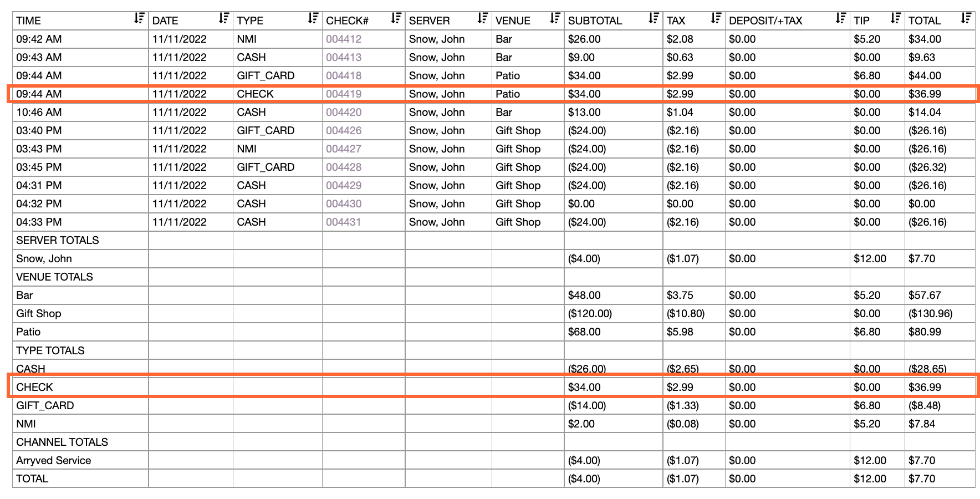Open check number 004427
This screenshot has width=980, height=499.
tap(344, 149)
